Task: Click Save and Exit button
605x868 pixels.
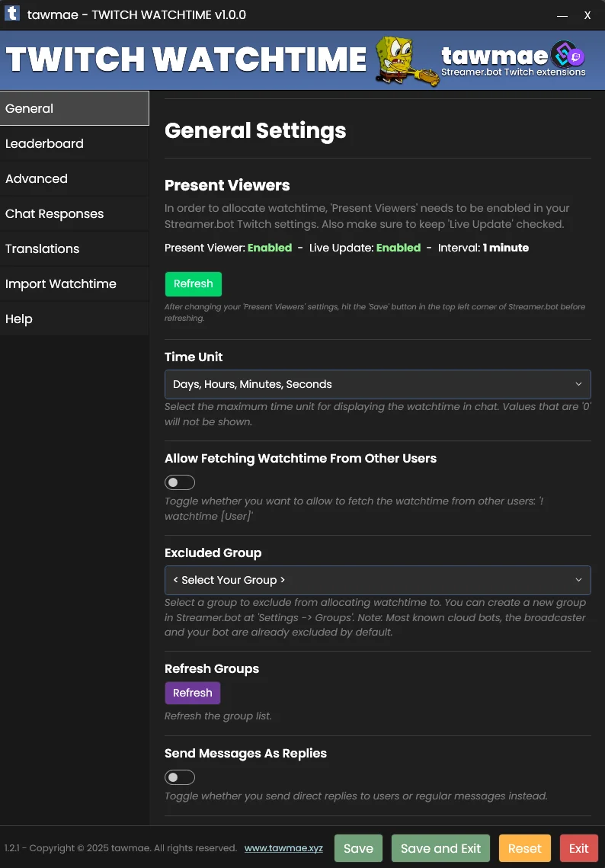Action: tap(440, 848)
